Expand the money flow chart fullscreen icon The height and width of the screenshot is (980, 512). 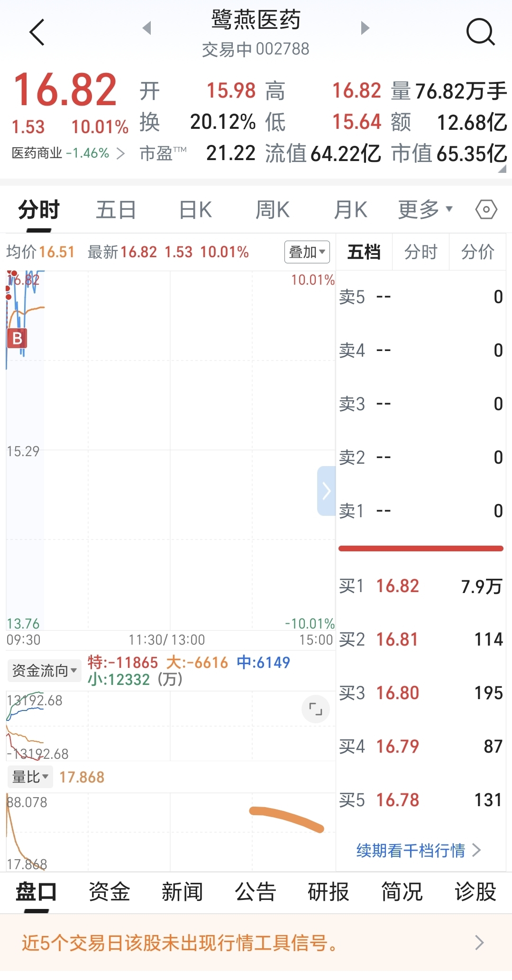click(315, 709)
